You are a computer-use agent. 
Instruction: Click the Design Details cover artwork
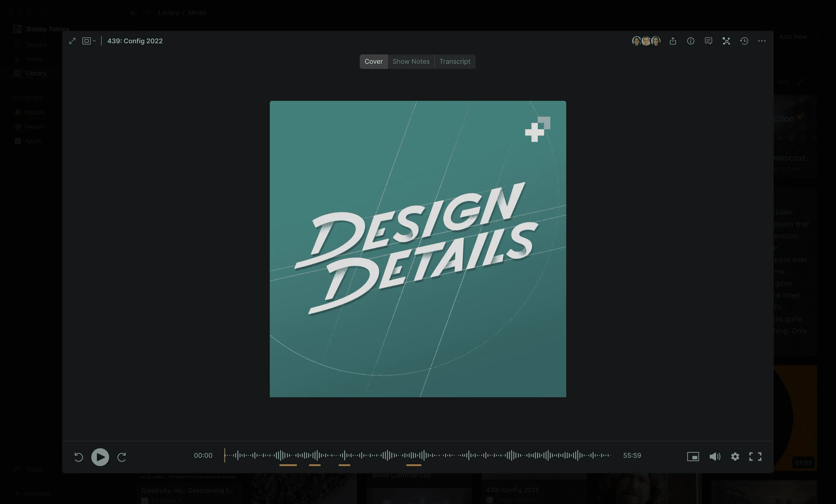tap(418, 249)
